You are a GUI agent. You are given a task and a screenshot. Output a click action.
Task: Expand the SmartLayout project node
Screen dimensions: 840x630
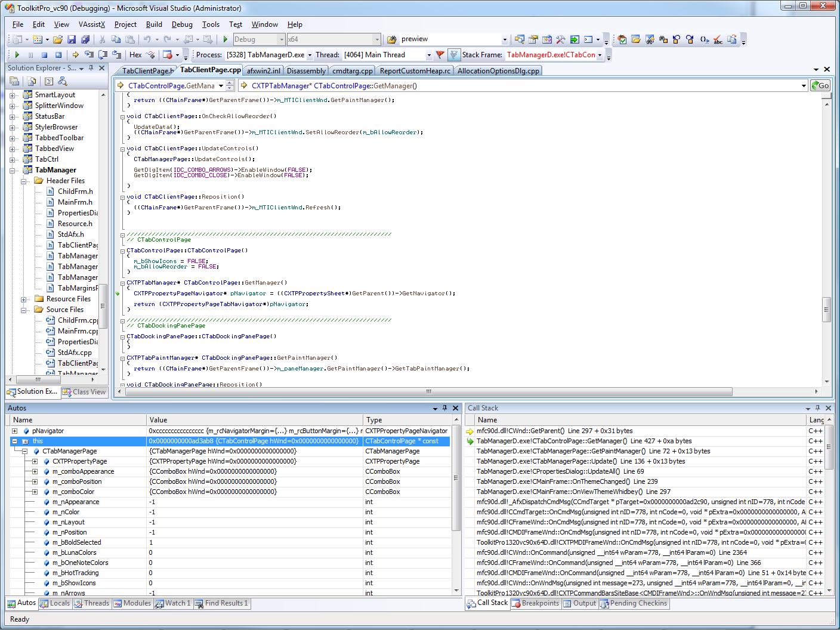click(13, 95)
